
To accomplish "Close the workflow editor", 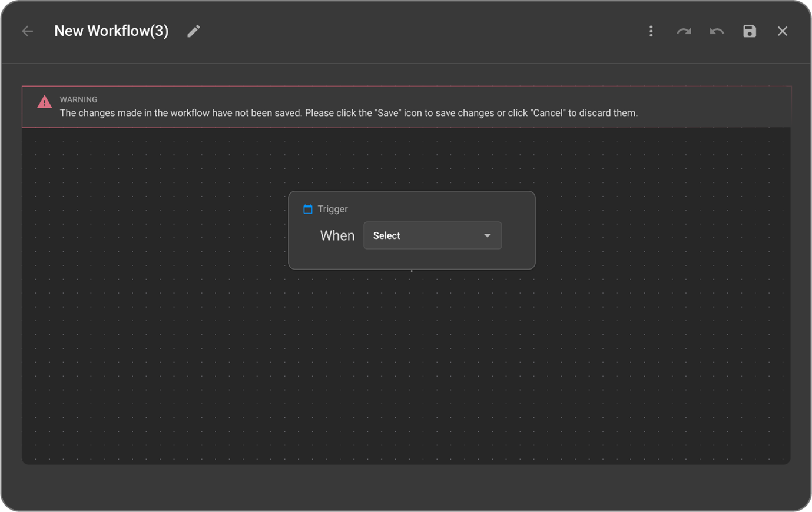I will click(782, 31).
